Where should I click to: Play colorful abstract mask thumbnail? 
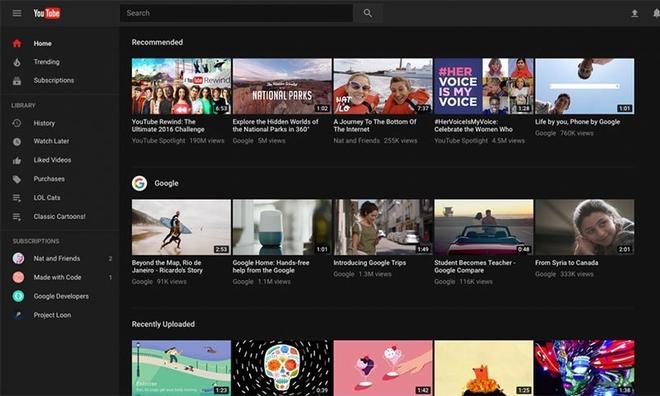tap(585, 368)
